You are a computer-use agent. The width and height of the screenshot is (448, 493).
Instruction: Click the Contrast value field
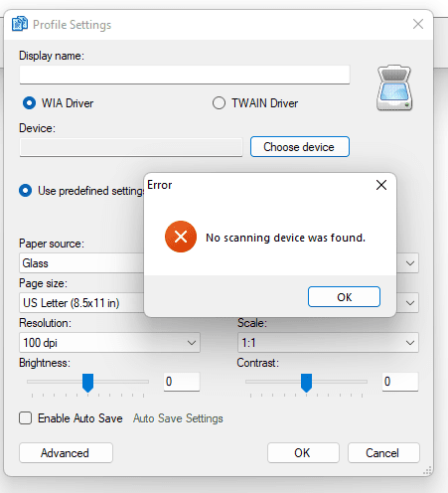(400, 382)
